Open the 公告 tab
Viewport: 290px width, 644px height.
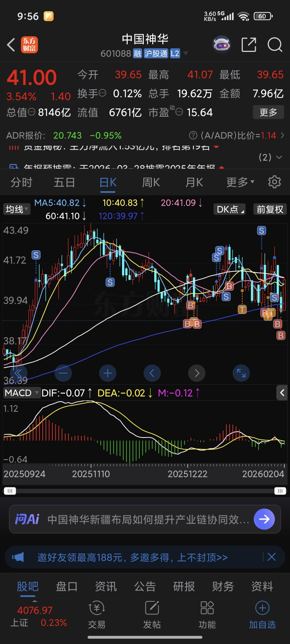pyautogui.click(x=145, y=586)
